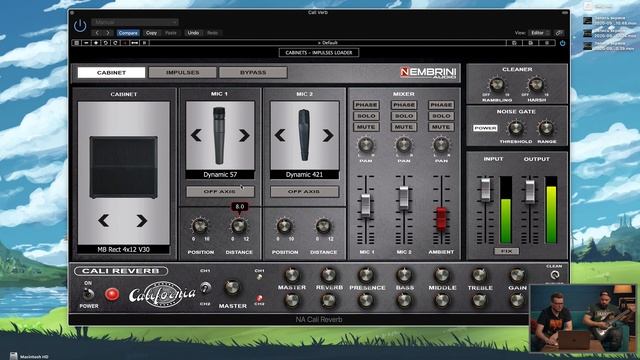Select next cabinet with the right arrow
This screenshot has width=640, height=360.
coord(142,221)
